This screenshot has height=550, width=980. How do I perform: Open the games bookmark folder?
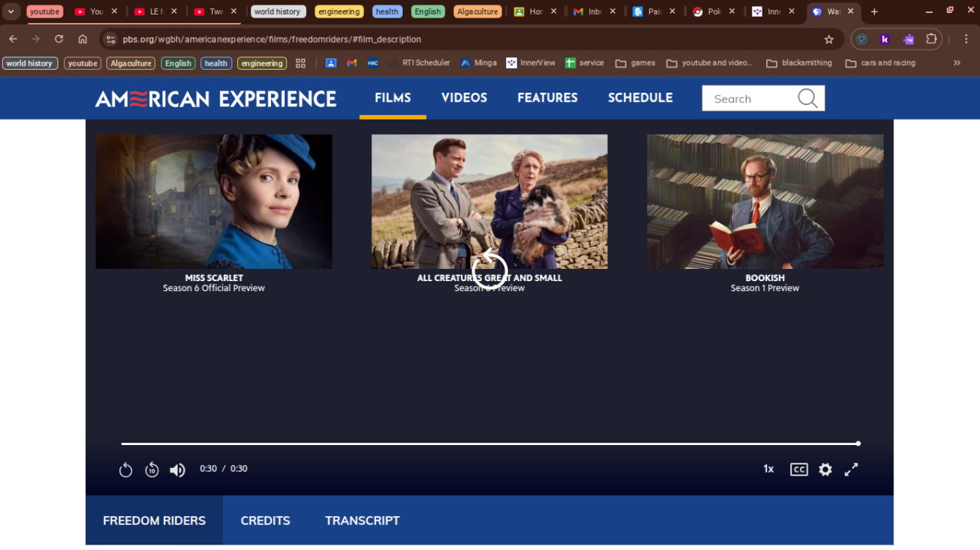tap(635, 63)
